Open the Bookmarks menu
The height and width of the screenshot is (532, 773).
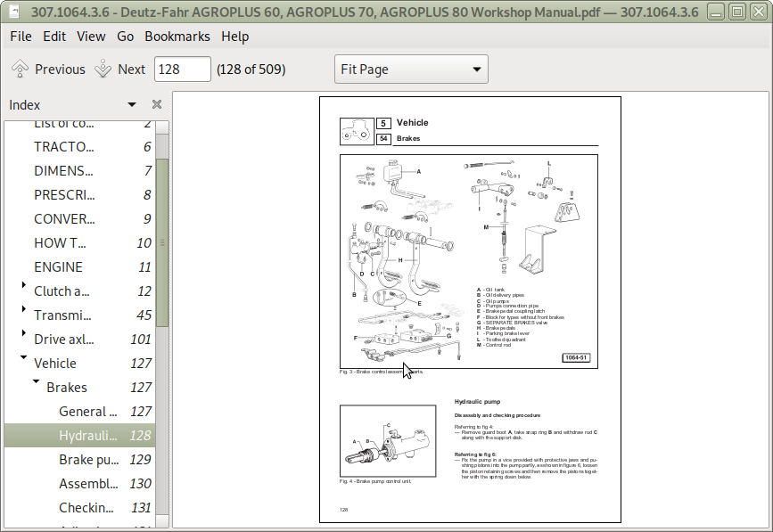click(x=177, y=37)
